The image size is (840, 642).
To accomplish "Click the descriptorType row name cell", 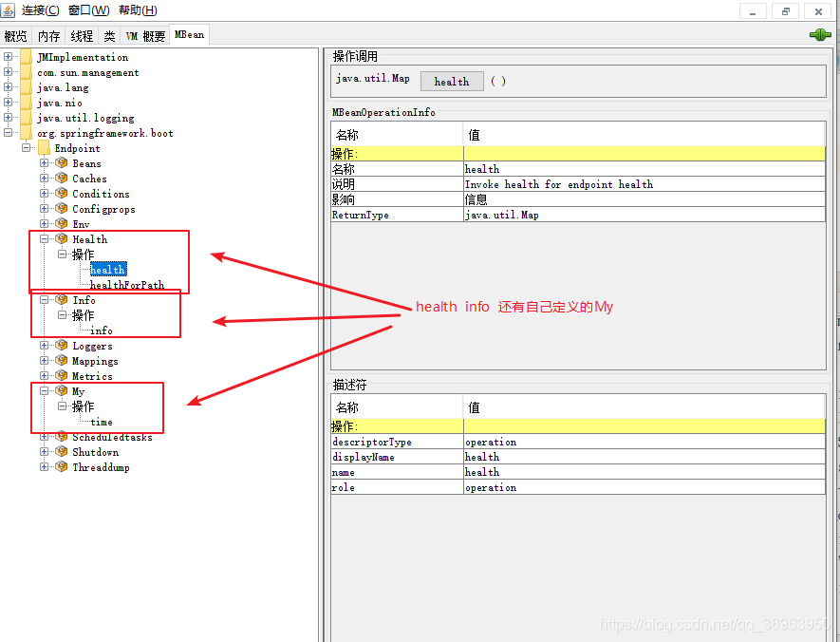I will (x=397, y=442).
